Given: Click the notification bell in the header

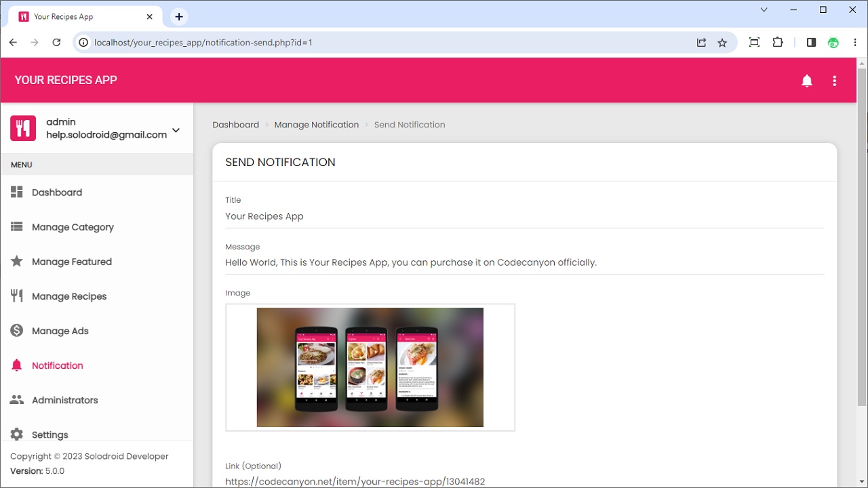Looking at the screenshot, I should point(807,81).
